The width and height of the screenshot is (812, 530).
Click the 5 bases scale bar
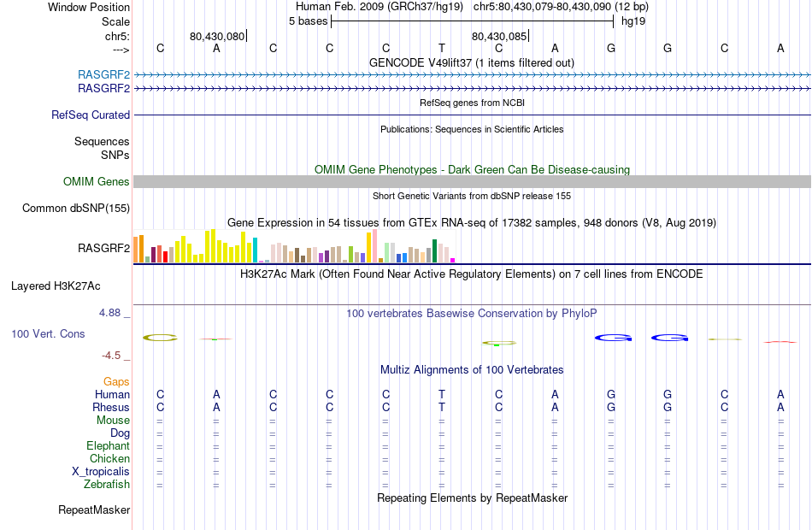[x=473, y=21]
